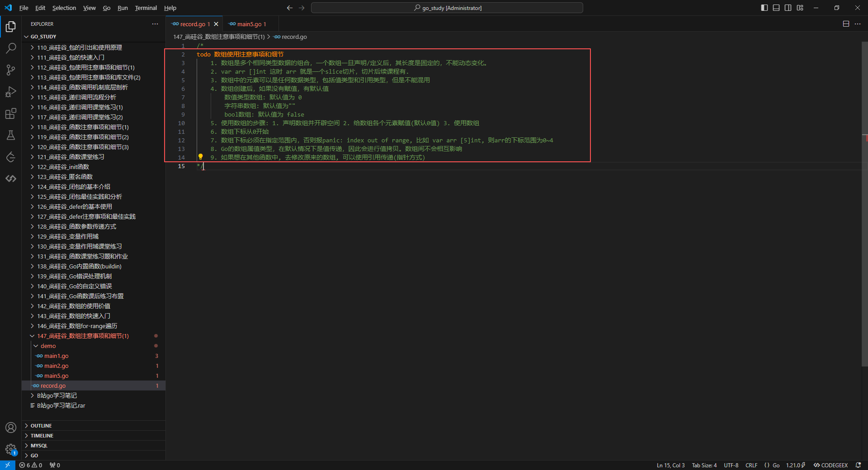The height and width of the screenshot is (470, 868).
Task: Open the Manage settings gear
Action: [11, 449]
